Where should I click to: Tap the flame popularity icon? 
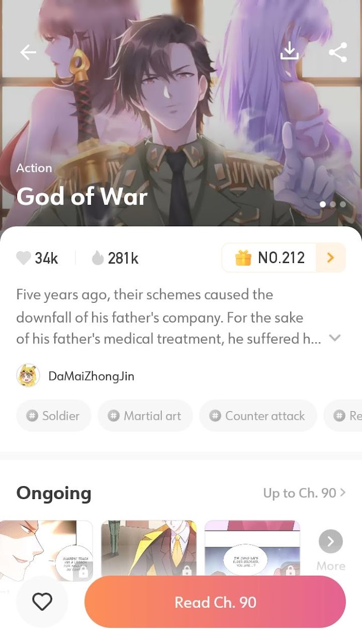pyautogui.click(x=98, y=258)
